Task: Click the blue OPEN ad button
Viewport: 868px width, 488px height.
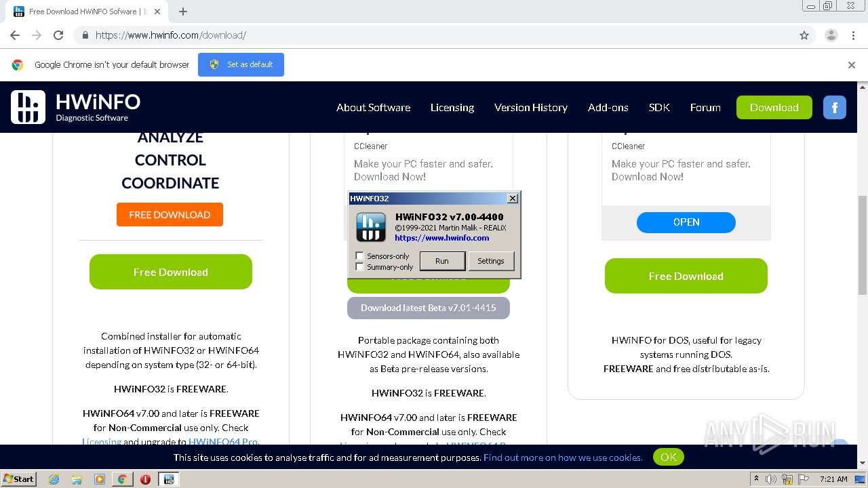Action: tap(686, 222)
